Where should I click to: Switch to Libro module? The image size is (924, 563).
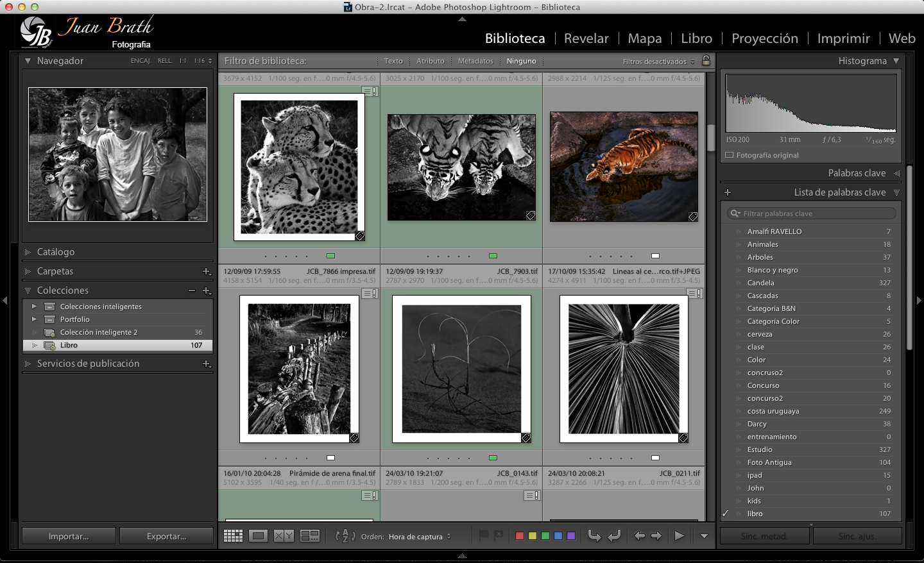697,38
